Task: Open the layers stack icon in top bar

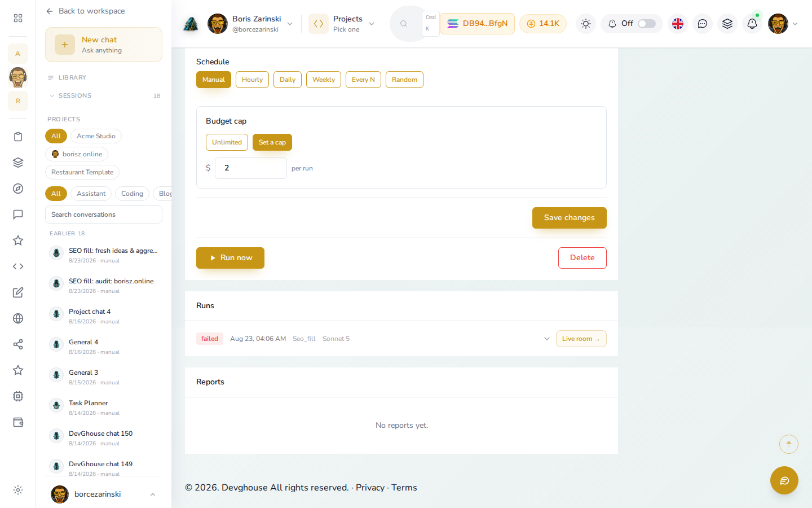Action: 727,24
